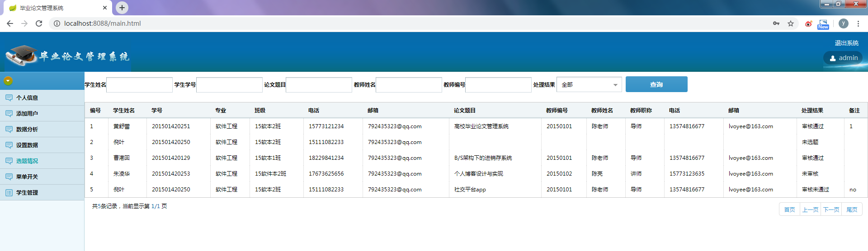Focus the 教师姓名 input field
The height and width of the screenshot is (251, 868).
click(x=409, y=85)
